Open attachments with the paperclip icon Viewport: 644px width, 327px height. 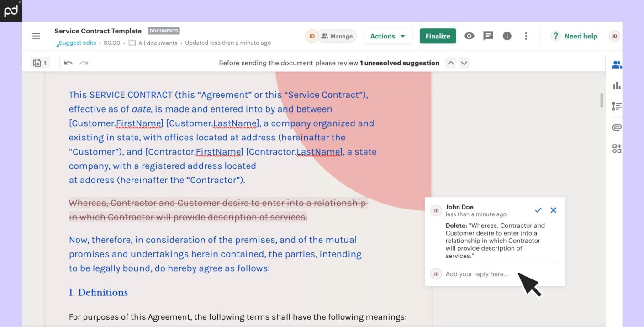pyautogui.click(x=617, y=127)
